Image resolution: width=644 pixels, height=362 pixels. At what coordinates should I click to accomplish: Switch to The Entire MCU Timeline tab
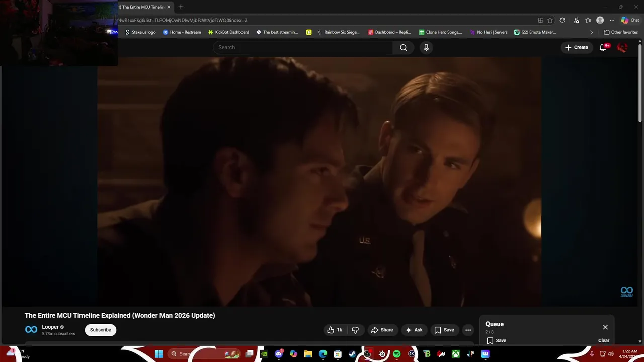pos(141,7)
